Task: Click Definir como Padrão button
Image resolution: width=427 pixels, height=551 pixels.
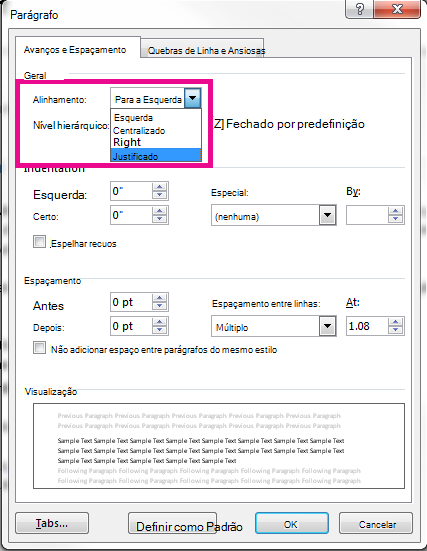Action: pyautogui.click(x=172, y=524)
